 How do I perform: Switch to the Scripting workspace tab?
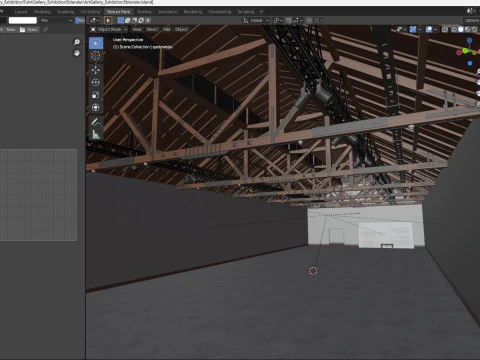(246, 12)
